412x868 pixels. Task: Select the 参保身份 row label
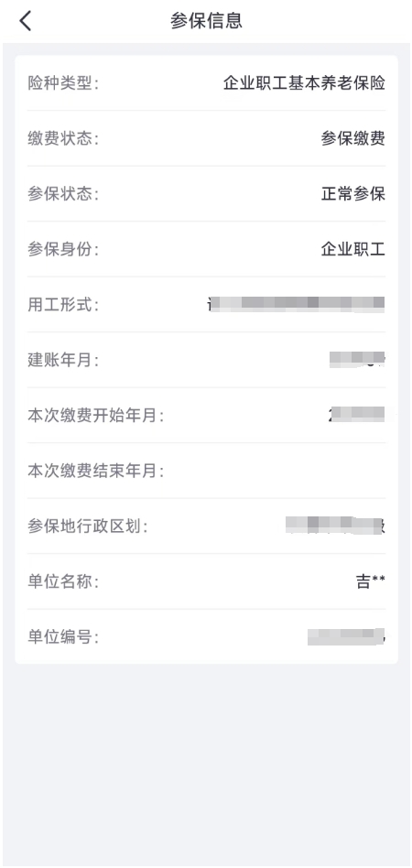click(x=62, y=249)
